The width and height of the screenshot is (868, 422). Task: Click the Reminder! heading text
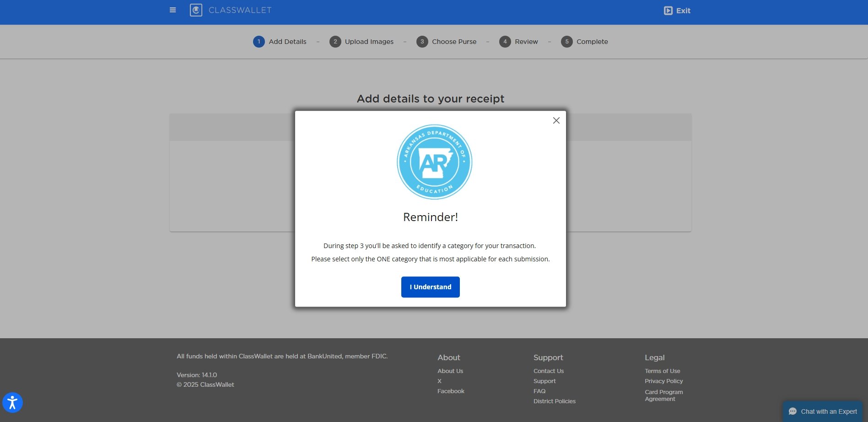[430, 217]
